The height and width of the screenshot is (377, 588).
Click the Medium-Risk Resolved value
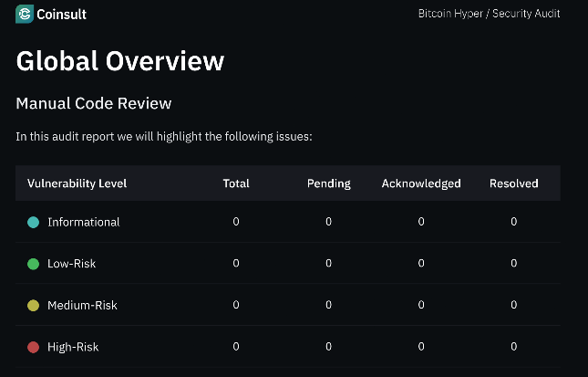coord(514,305)
